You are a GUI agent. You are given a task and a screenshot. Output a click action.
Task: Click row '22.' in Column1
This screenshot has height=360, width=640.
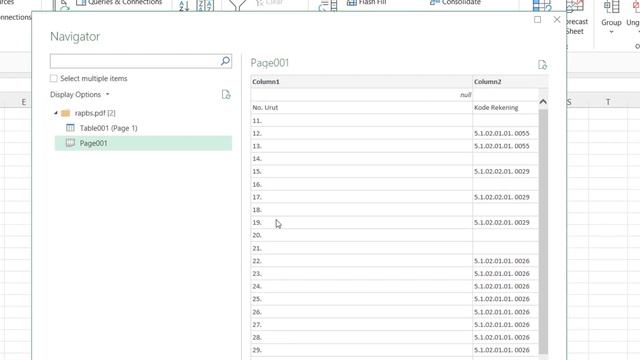click(x=361, y=261)
